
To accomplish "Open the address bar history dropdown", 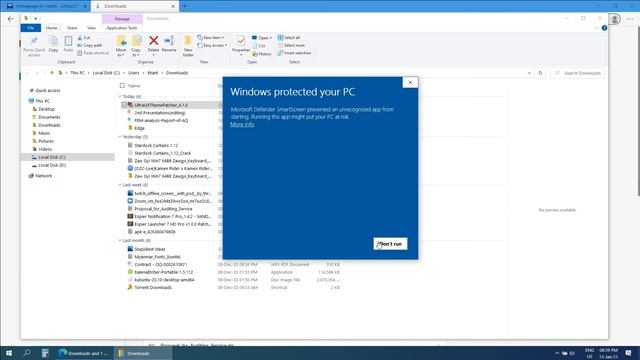I will coord(529,73).
